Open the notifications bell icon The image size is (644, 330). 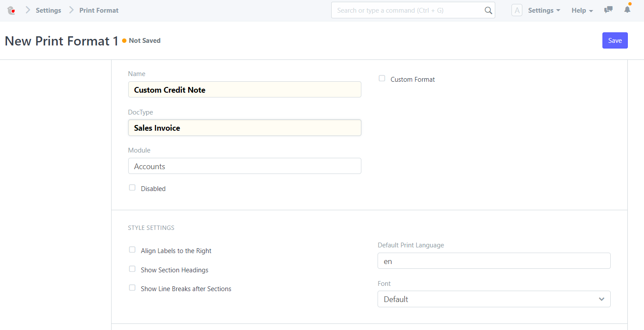coord(627,9)
